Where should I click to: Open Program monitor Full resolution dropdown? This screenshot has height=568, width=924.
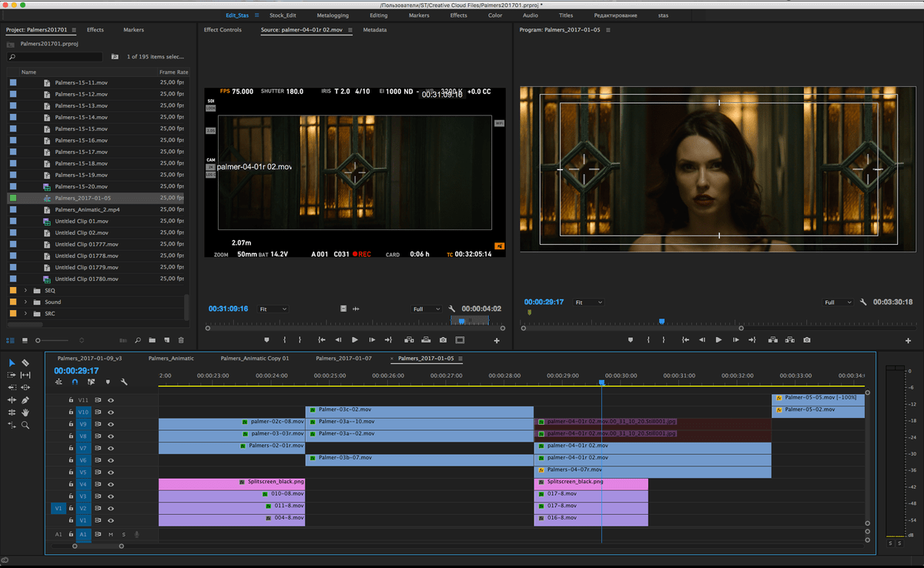click(839, 302)
